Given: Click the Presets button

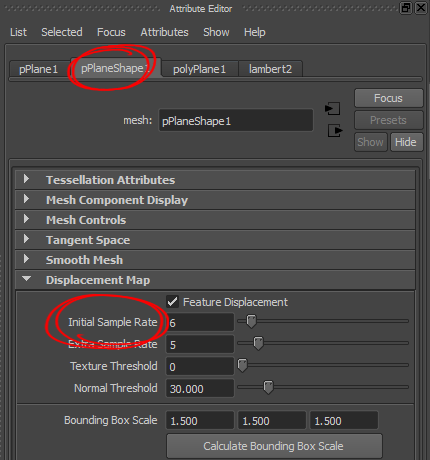Looking at the screenshot, I should click(x=389, y=120).
